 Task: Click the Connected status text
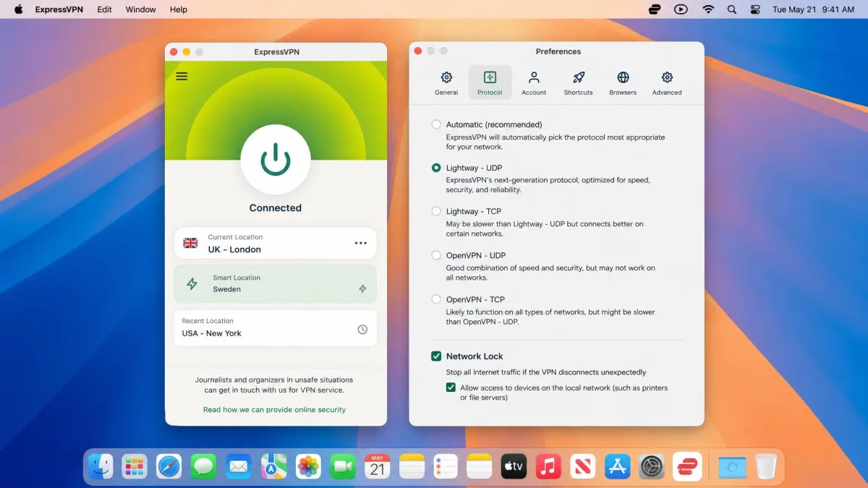(x=276, y=207)
